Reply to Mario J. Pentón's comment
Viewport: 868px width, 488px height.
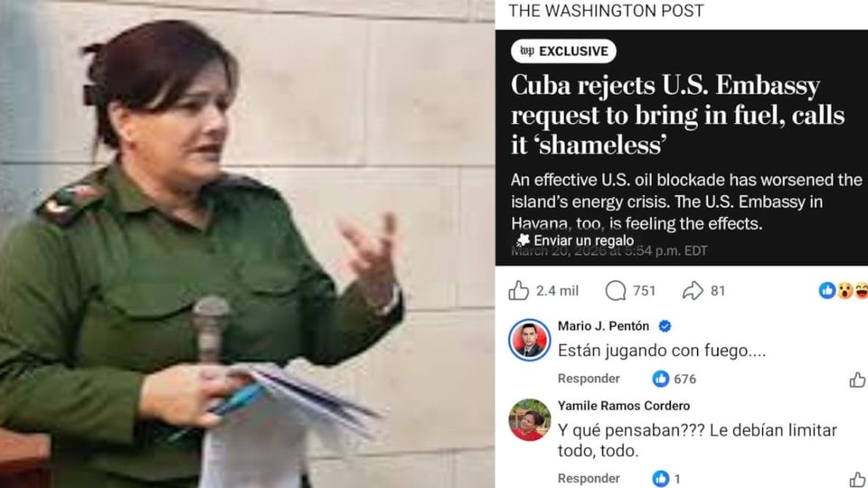tap(589, 379)
